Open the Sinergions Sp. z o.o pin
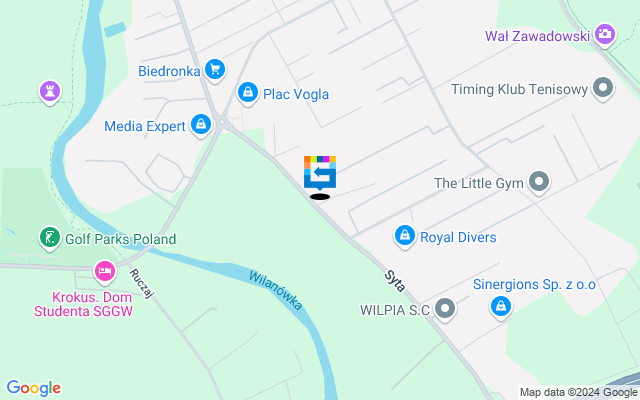 [501, 307]
